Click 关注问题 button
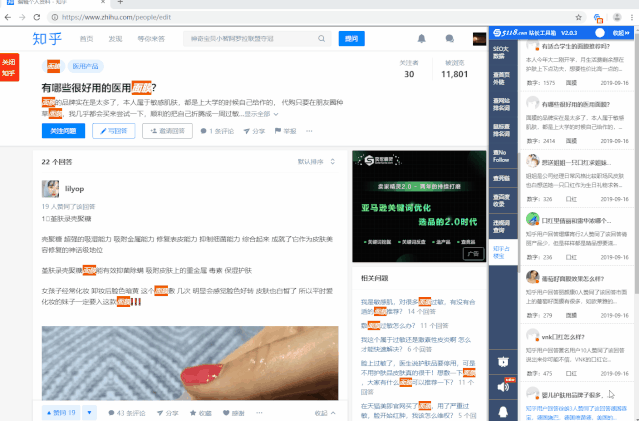Viewport: 639px width, 421px height. pos(63,131)
